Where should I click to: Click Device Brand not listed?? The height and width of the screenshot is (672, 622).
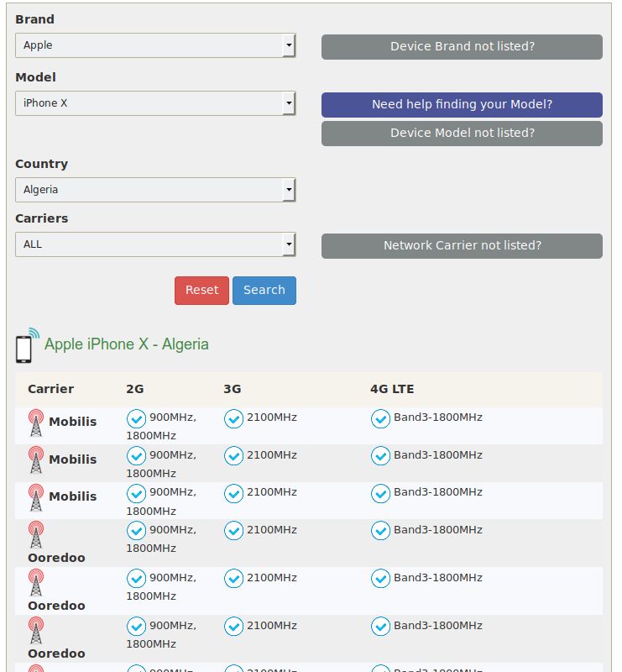point(462,46)
